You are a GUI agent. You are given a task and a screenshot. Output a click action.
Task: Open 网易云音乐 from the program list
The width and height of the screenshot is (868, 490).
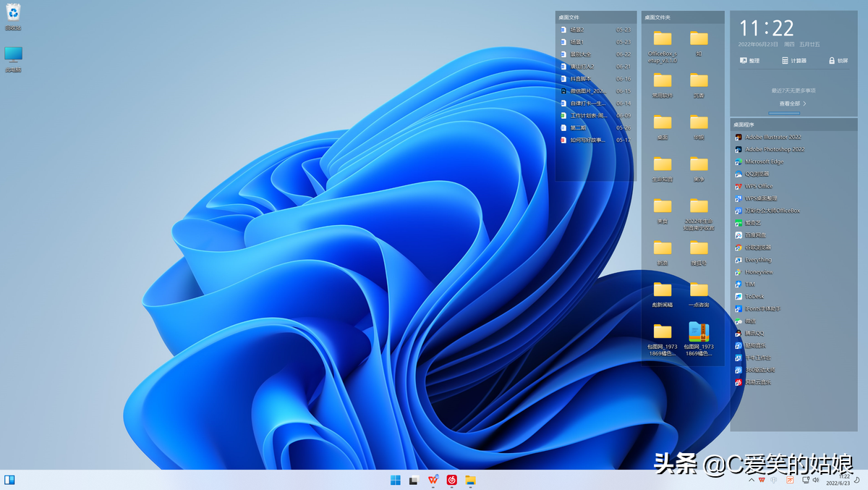(752, 382)
